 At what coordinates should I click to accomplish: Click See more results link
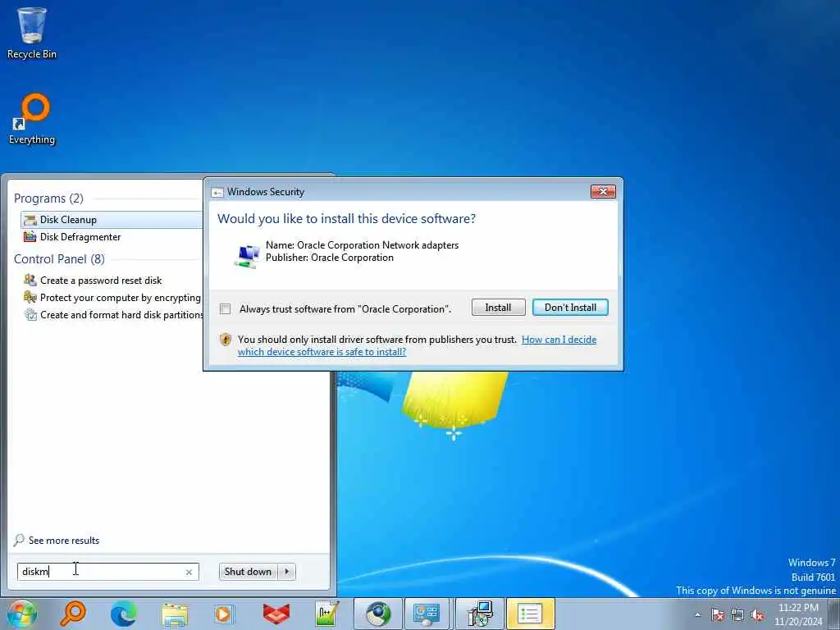click(x=64, y=540)
